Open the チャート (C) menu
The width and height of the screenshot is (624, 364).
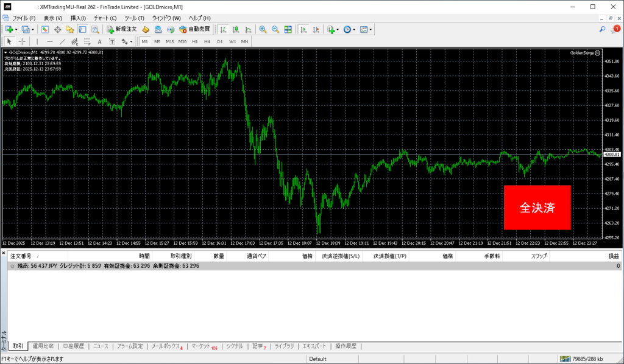(105, 18)
